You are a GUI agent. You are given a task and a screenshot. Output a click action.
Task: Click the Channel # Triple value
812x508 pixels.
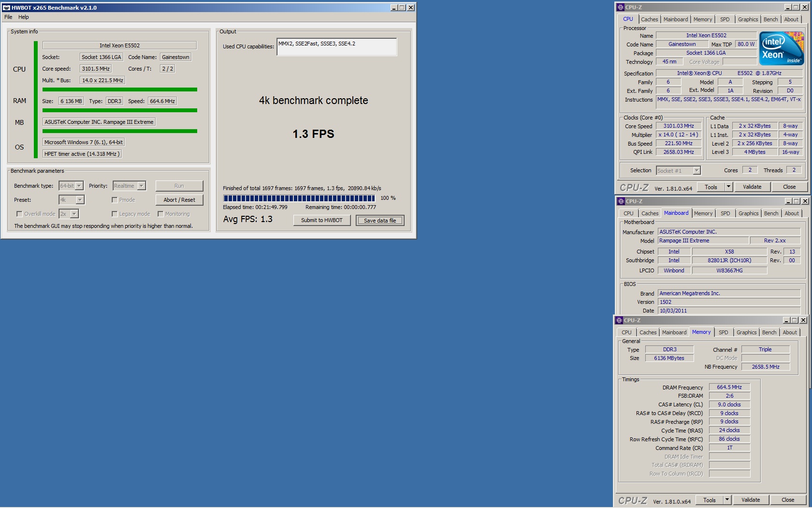pyautogui.click(x=765, y=349)
